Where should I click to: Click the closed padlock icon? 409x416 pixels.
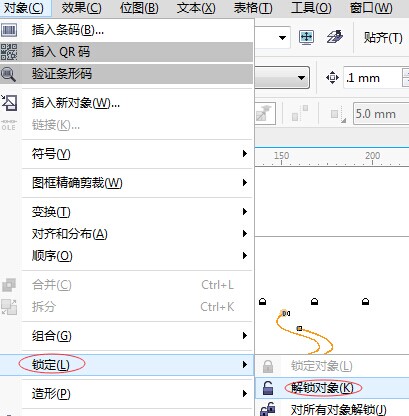coord(268,366)
